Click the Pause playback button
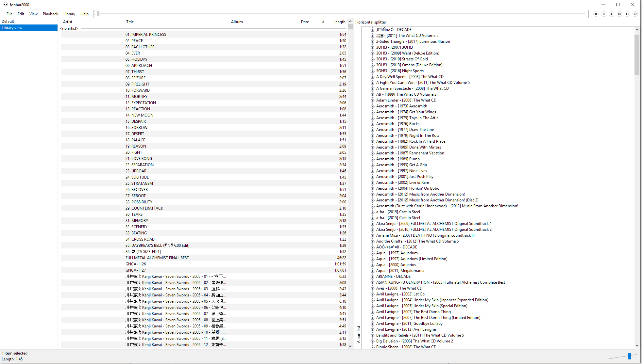Image resolution: width=642 pixels, height=364 pixels. pos(604,14)
